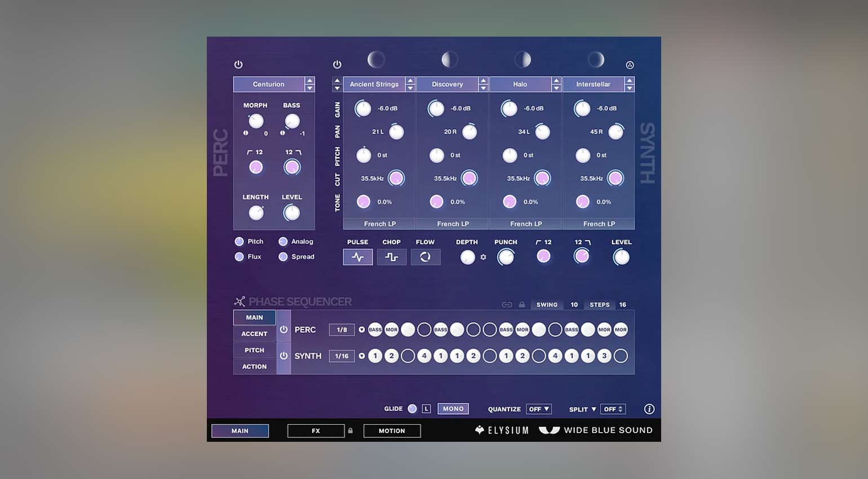This screenshot has width=868, height=479.
Task: Open the PERC 1/8 rate selector
Action: click(342, 330)
